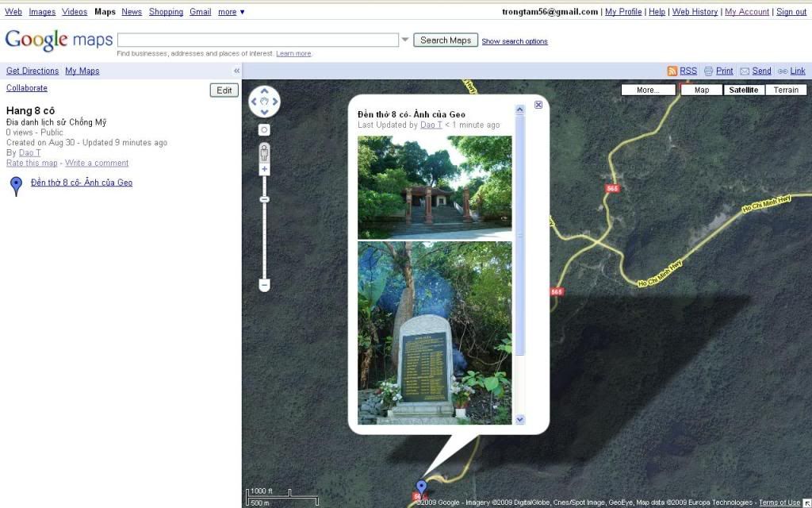Zoom in with the plus button
Screen dimensions: 812x508
point(264,169)
